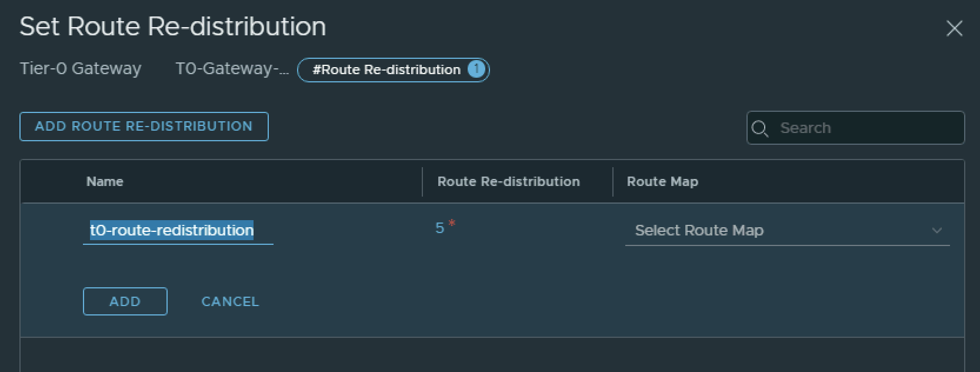This screenshot has width=980, height=372.
Task: Click the Set Route Re-distribution title
Action: pos(173,27)
